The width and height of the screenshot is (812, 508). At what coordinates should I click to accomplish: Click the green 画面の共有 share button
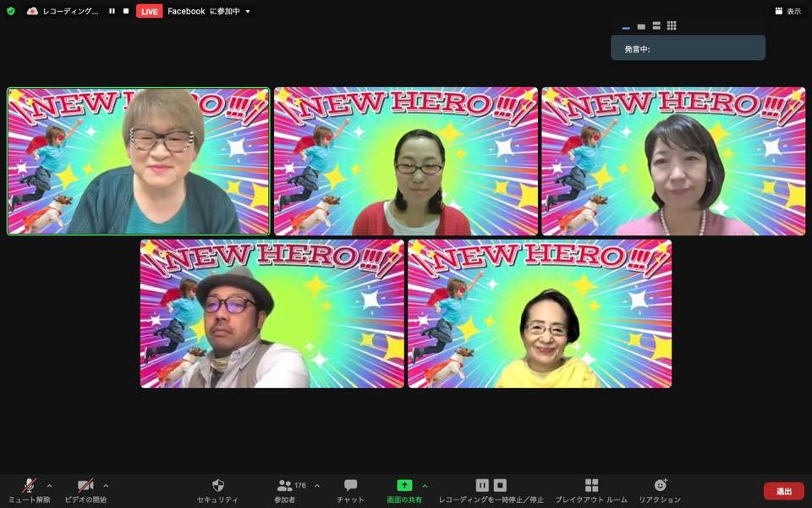[x=404, y=491]
